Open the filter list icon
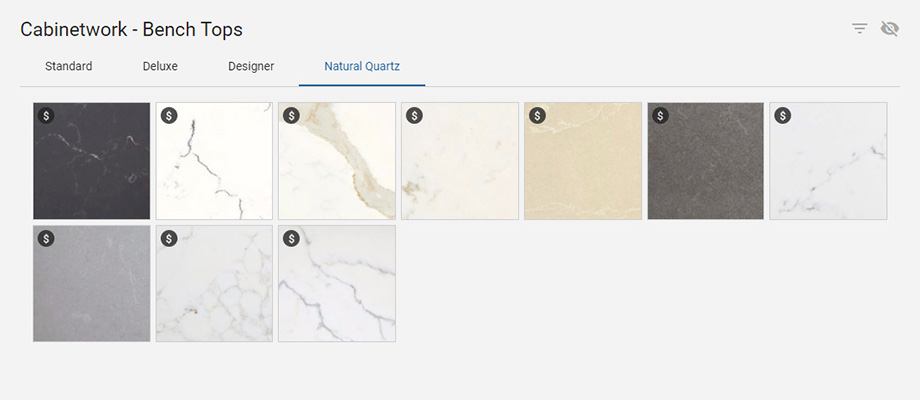 tap(859, 29)
